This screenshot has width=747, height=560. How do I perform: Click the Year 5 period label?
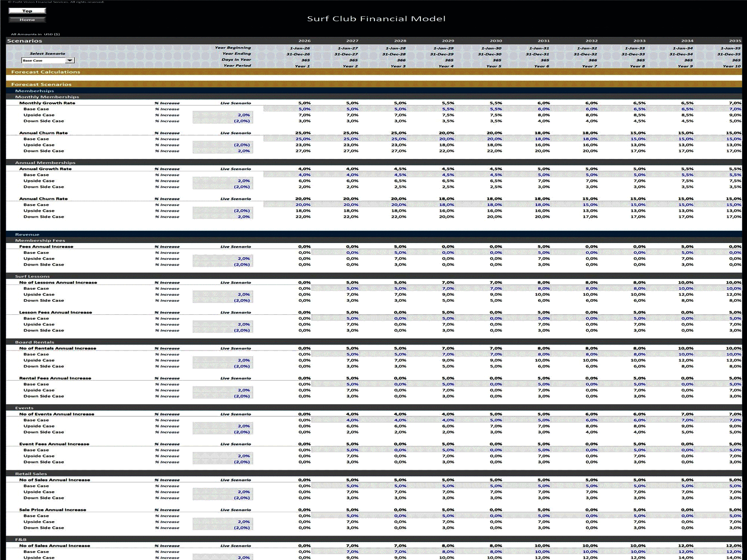[x=494, y=66]
